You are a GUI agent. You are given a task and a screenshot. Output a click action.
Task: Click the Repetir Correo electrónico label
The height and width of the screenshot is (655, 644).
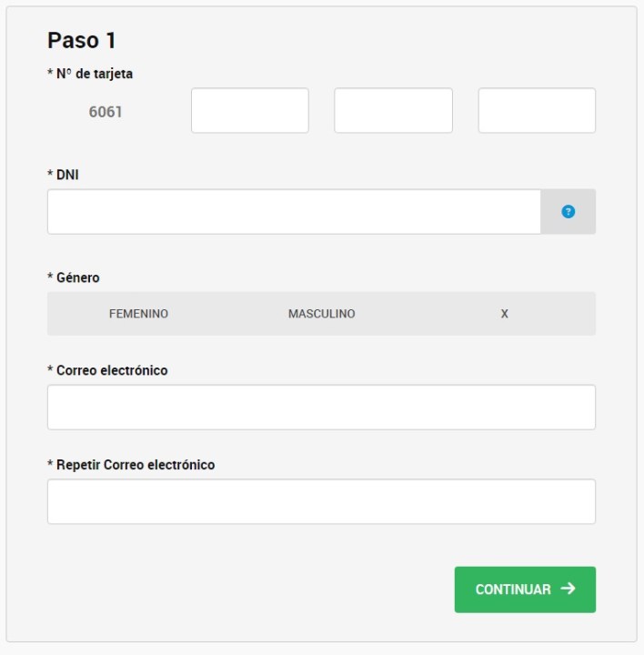click(x=131, y=465)
